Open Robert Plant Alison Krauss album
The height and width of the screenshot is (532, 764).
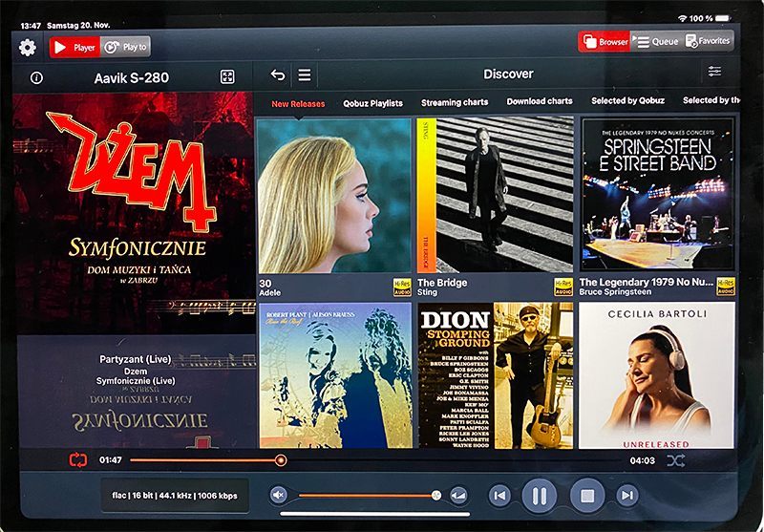point(335,375)
